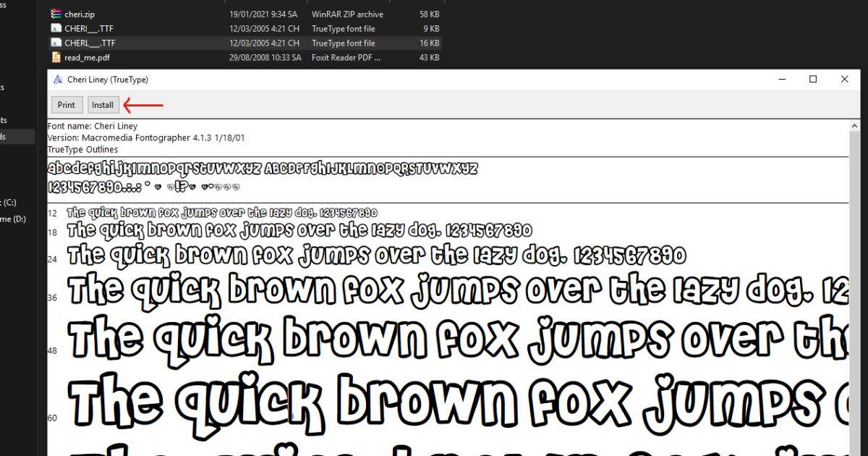Click the Macromedia Fontographer version line
This screenshot has height=456, width=868.
click(x=146, y=138)
